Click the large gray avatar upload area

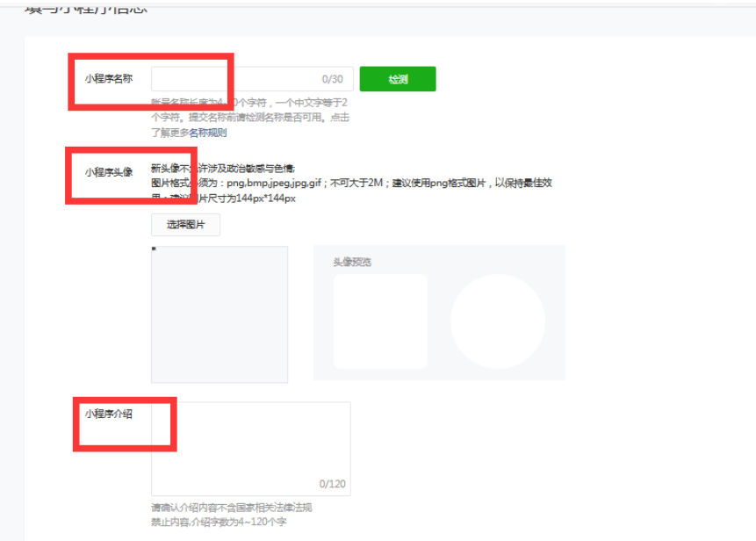point(220,314)
